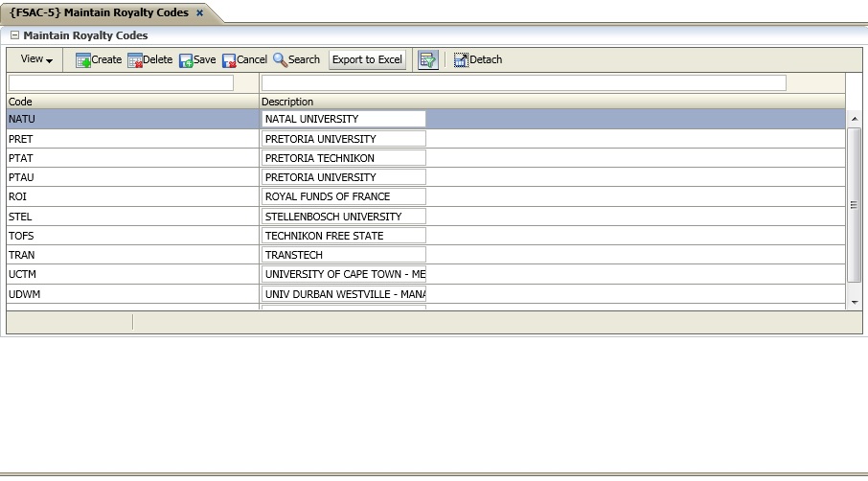Detach the table using Detach icon
This screenshot has width=868, height=481.
[x=461, y=60]
